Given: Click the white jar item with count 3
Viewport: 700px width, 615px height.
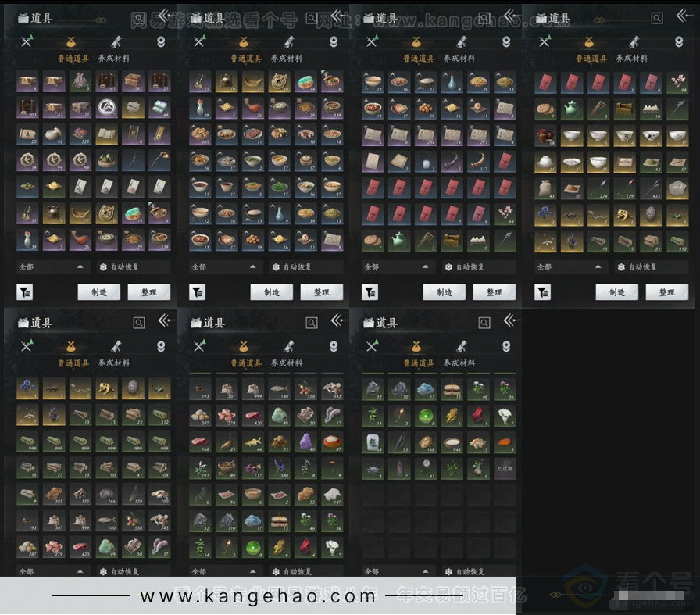Looking at the screenshot, I should coord(426,161).
